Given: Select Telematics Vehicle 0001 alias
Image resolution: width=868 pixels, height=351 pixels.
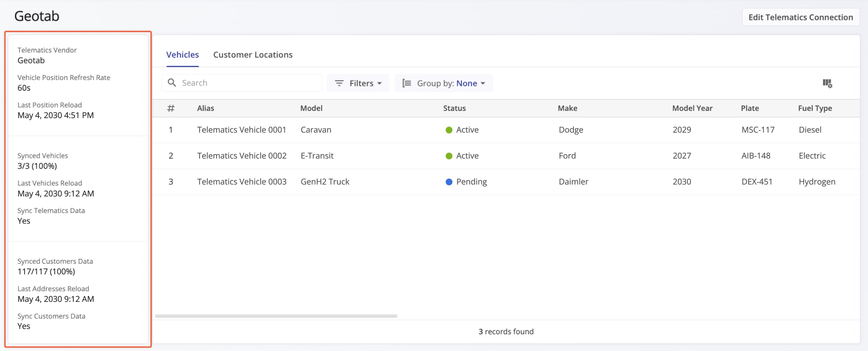Looking at the screenshot, I should (x=242, y=130).
